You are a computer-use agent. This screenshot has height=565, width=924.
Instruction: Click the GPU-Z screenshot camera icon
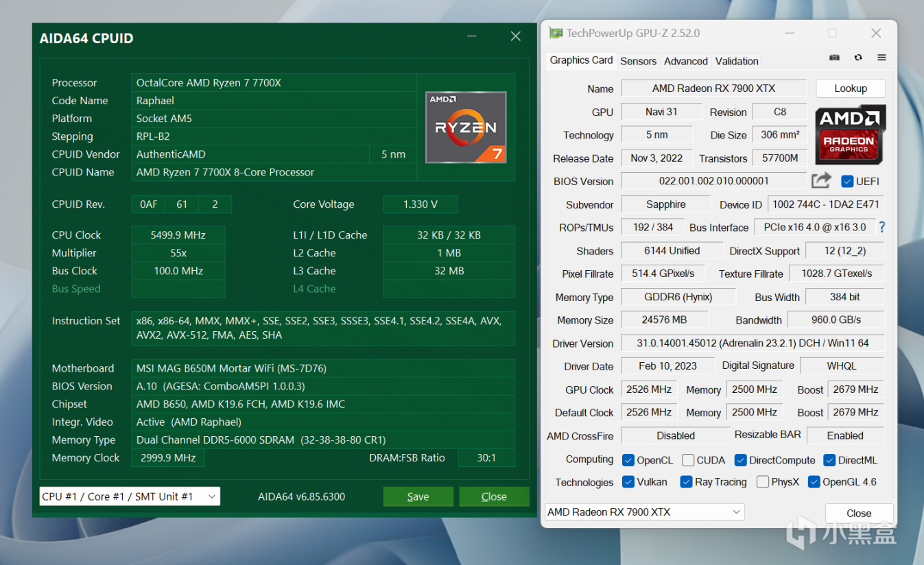tap(834, 58)
